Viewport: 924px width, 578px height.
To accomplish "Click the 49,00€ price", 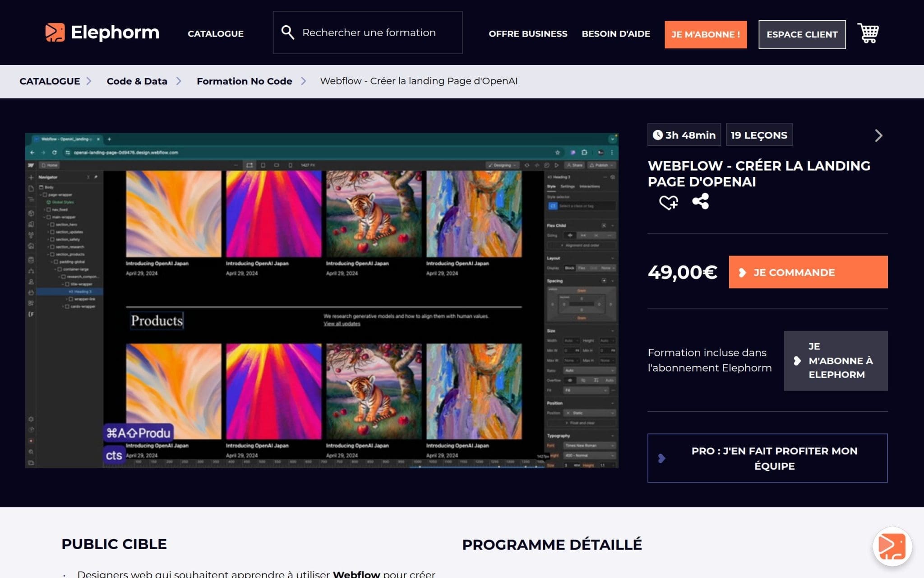I will [683, 272].
